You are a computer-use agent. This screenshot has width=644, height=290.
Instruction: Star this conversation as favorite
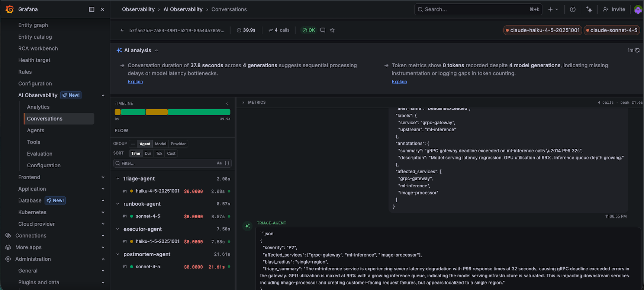pyautogui.click(x=332, y=30)
